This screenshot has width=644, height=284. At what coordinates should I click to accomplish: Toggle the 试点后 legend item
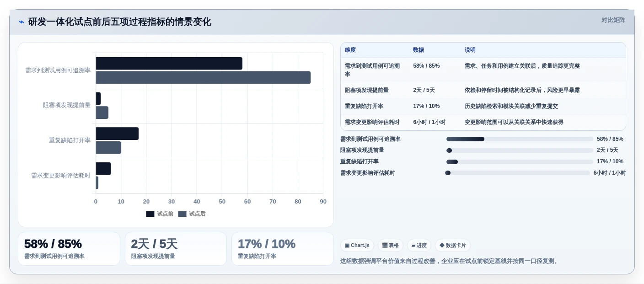[192, 214]
